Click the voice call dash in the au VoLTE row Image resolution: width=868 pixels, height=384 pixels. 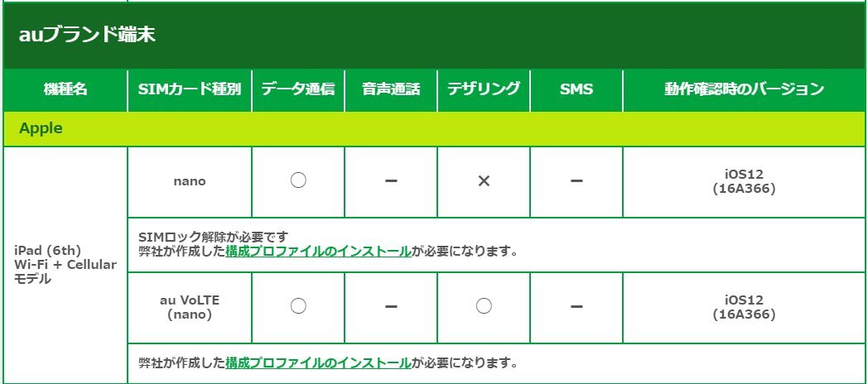392,307
